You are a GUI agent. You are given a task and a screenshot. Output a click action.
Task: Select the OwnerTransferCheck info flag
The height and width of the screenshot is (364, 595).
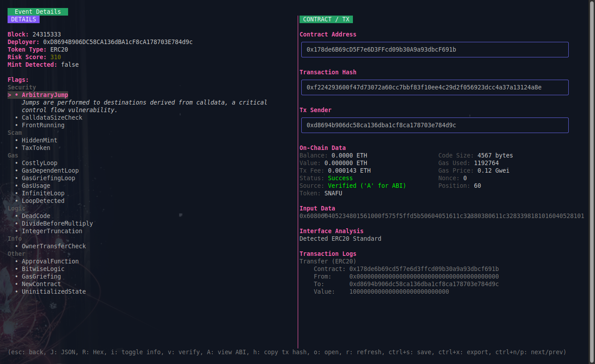[53, 246]
